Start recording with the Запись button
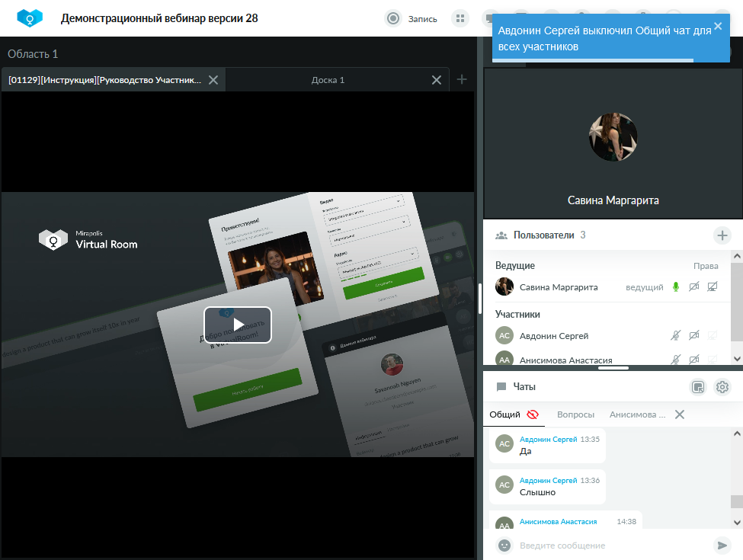 410,18
